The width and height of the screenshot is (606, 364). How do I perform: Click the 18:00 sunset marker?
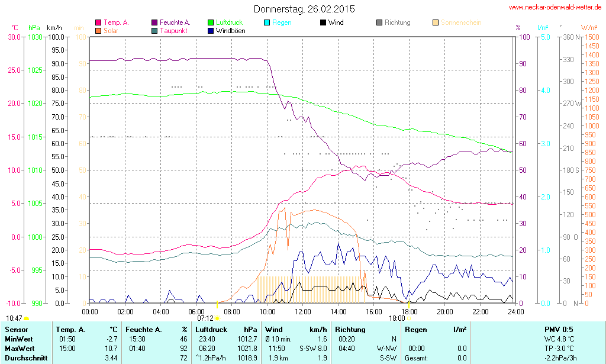(408, 318)
